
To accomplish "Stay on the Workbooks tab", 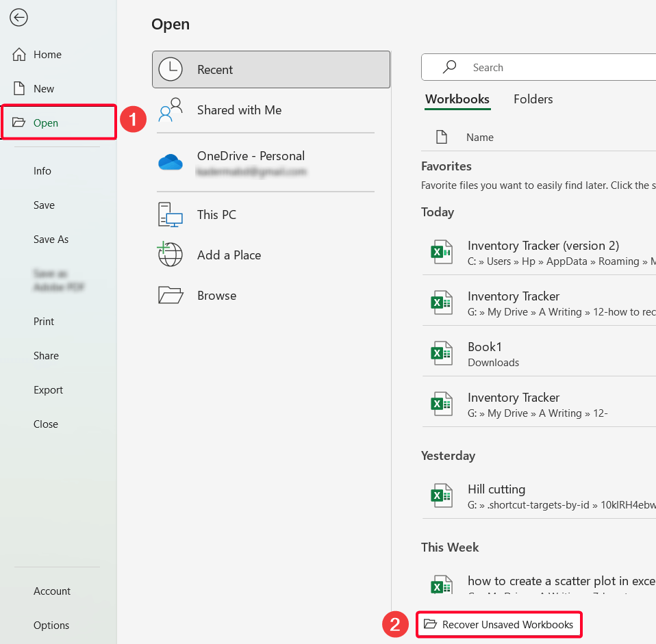I will click(457, 99).
